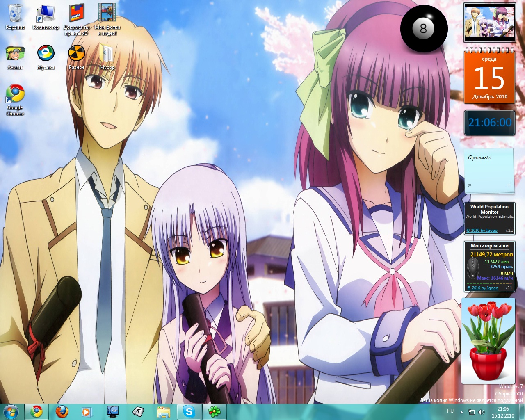Select the Мои фотки и видео icon
Viewport: 525px width, 420px height.
click(x=107, y=20)
